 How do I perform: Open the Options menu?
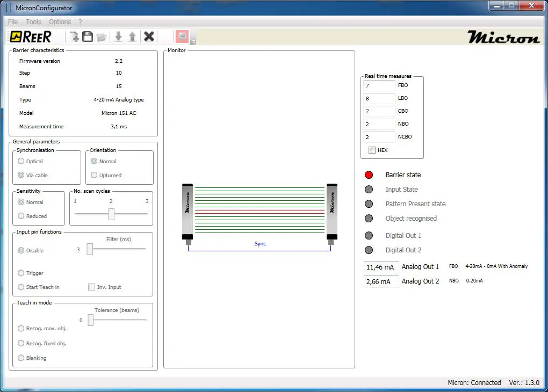[59, 21]
